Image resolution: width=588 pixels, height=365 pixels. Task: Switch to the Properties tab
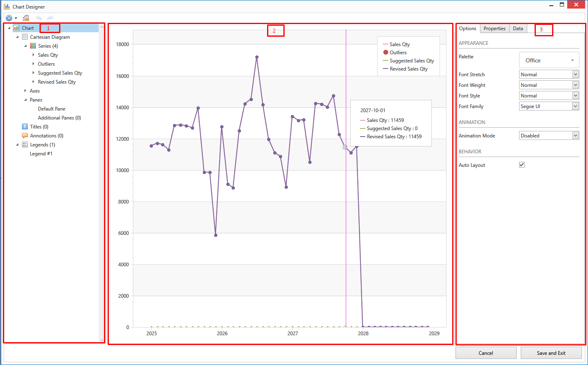pos(495,29)
